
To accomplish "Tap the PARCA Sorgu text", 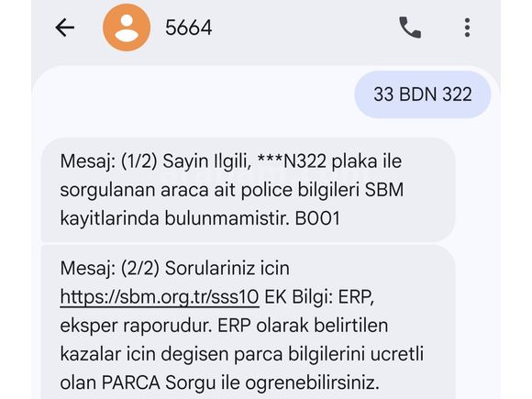I will pos(159,382).
